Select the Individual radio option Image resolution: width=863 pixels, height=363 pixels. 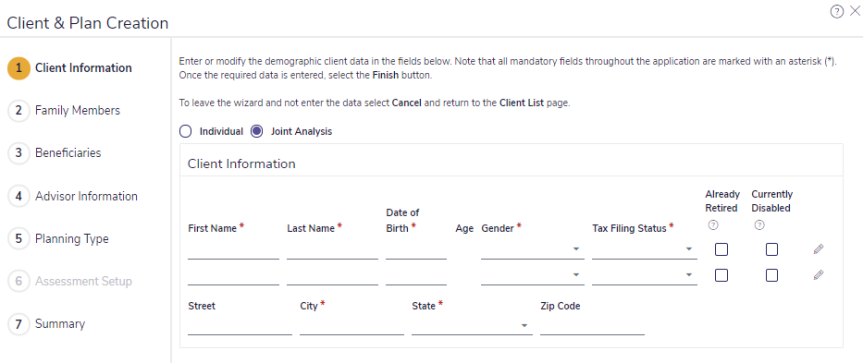coord(186,132)
